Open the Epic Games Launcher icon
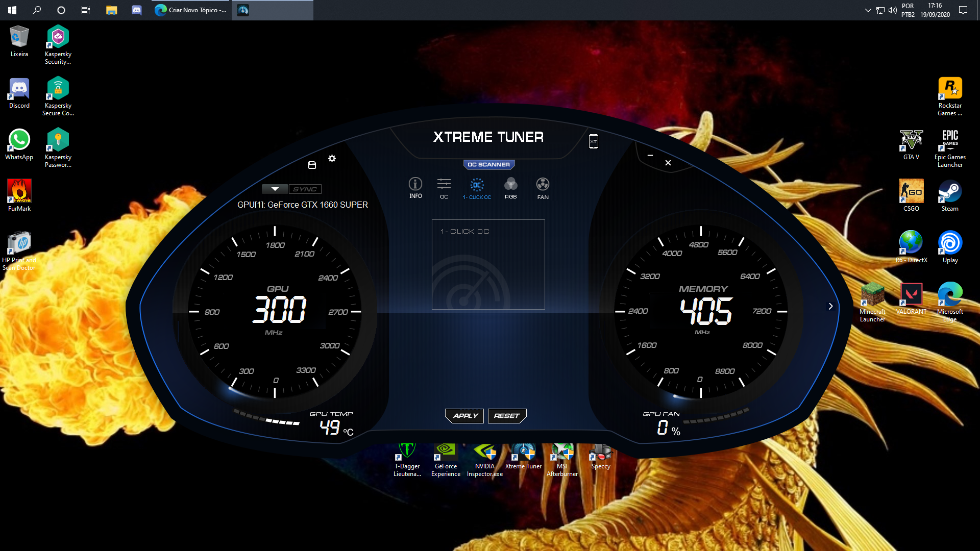The height and width of the screenshot is (551, 980). tap(949, 148)
